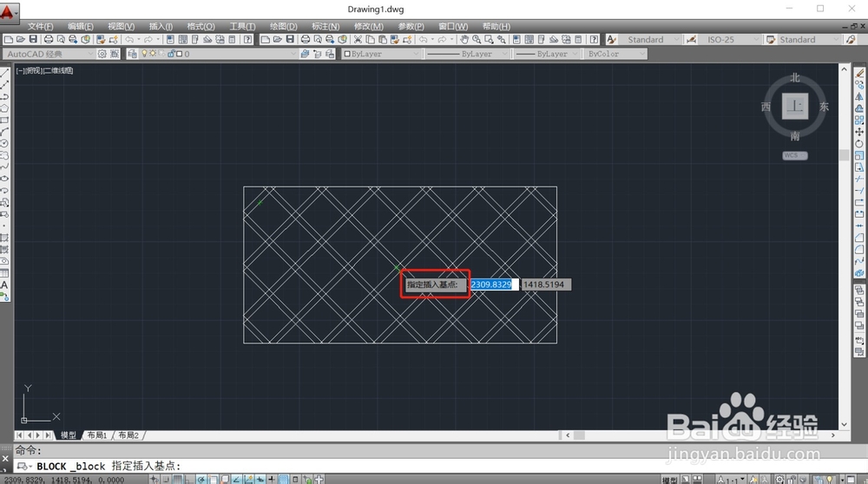Open annotation scale 1:1 dropdown

pos(733,480)
